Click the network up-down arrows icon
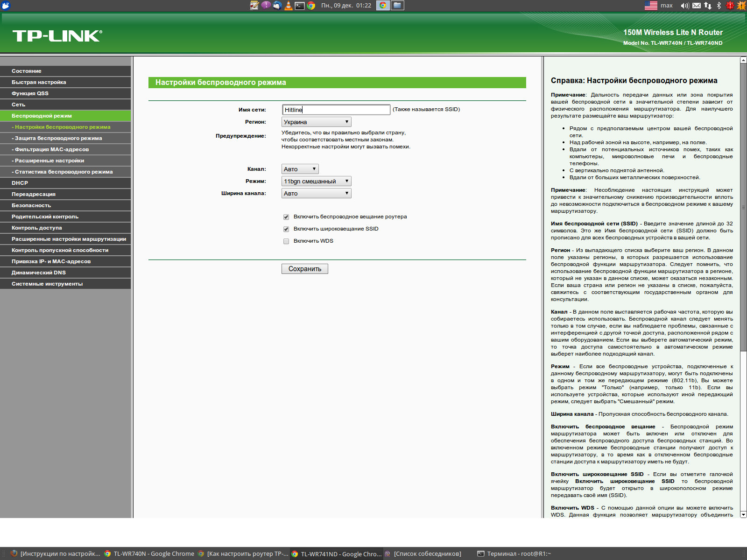 point(708,6)
